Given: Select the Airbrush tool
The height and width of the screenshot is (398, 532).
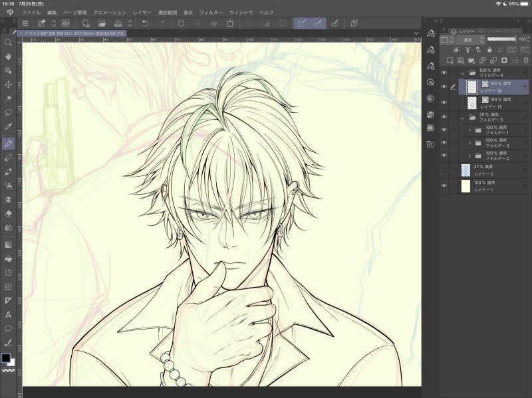Looking at the screenshot, I should pos(9,186).
